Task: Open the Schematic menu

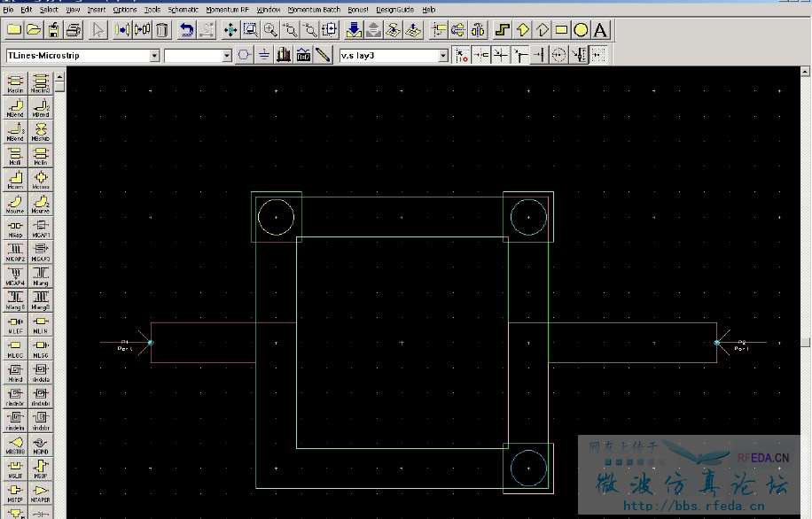Action: [x=183, y=10]
